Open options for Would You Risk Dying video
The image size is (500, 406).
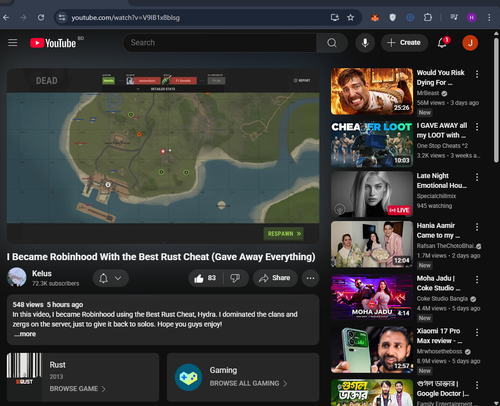[477, 74]
